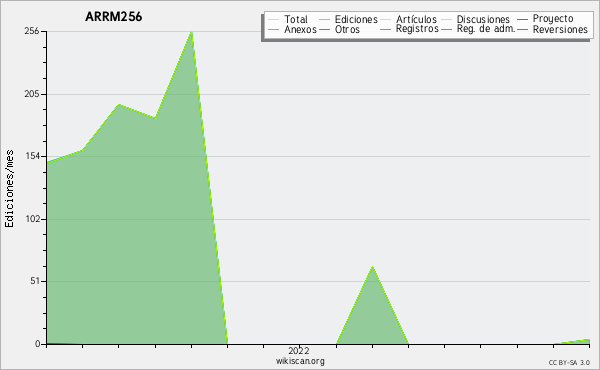Click the Reg. de adm. legend label
600x370 pixels.
(486, 29)
